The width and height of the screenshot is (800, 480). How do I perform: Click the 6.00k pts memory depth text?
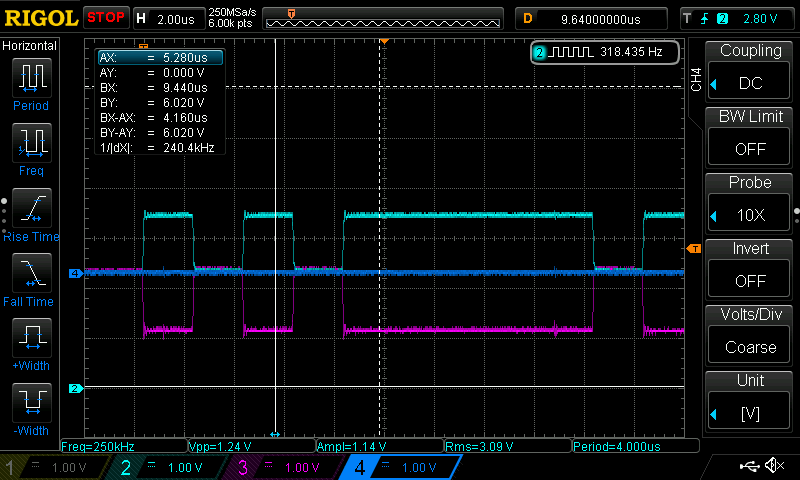(230, 23)
